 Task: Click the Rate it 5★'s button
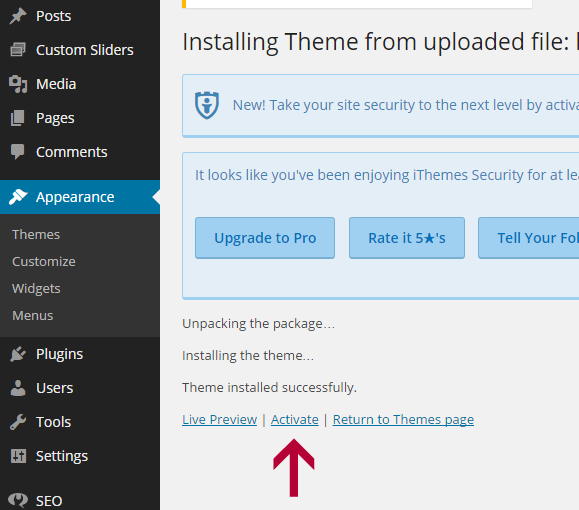[407, 238]
